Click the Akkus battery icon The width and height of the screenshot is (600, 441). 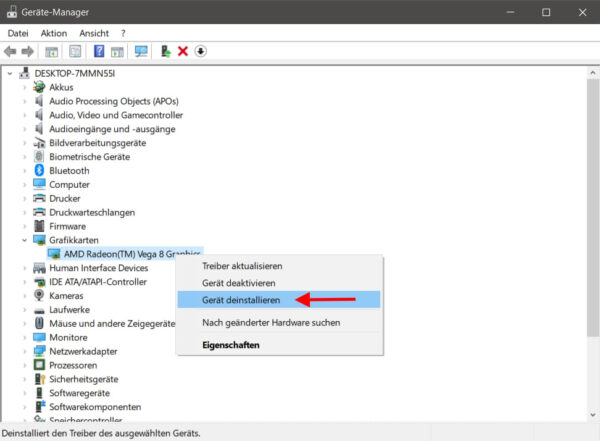coord(39,87)
